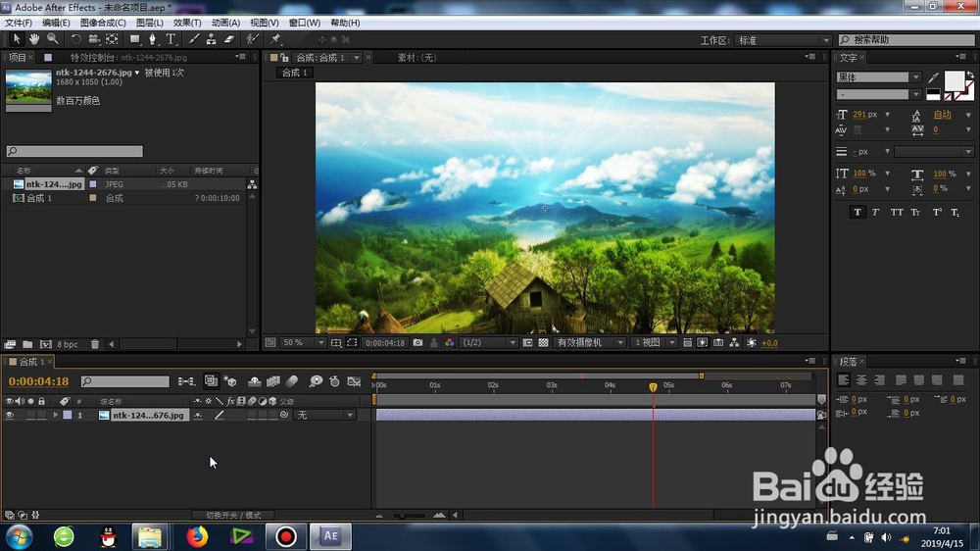Click the 合成 1 breadcrumb button in viewer
Screen dimensions: 980x551
pos(295,73)
